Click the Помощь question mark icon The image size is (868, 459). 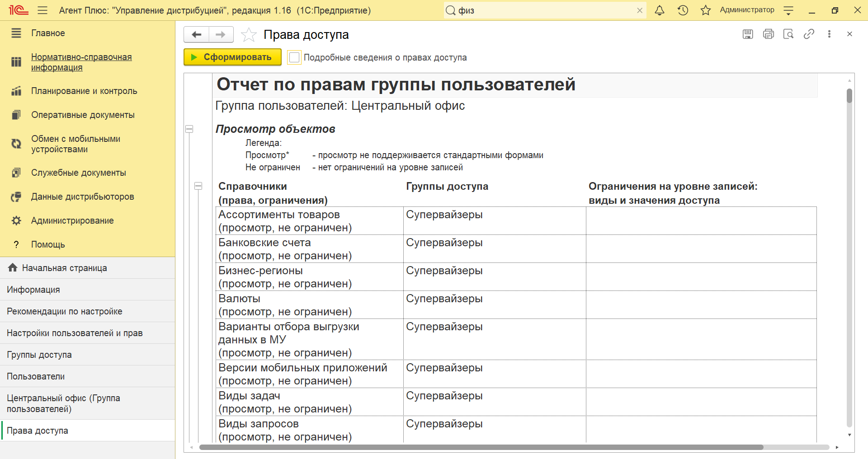click(16, 244)
